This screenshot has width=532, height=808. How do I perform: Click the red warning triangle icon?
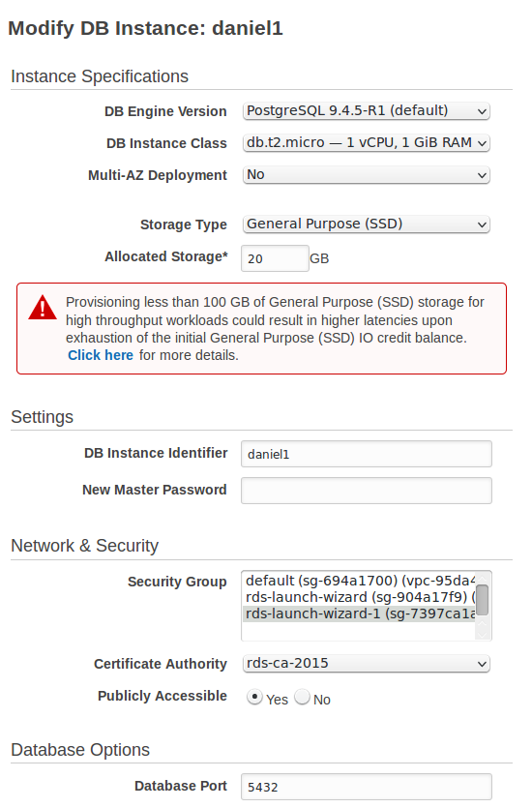(x=43, y=307)
